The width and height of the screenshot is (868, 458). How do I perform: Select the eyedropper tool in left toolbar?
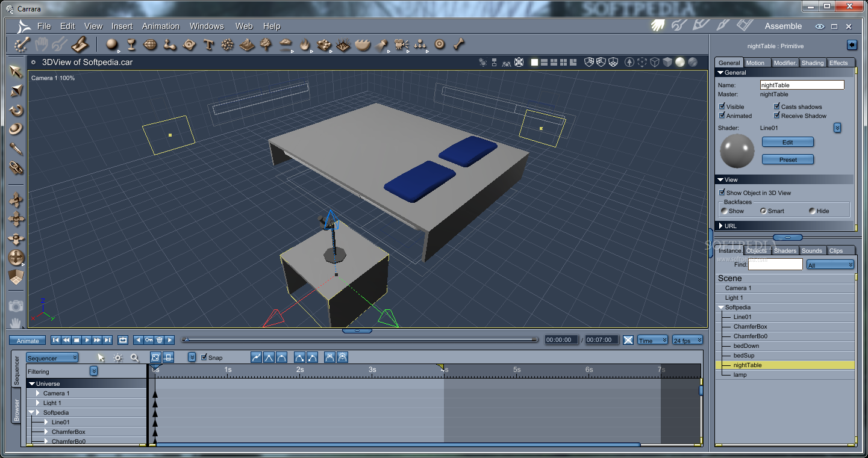16,149
